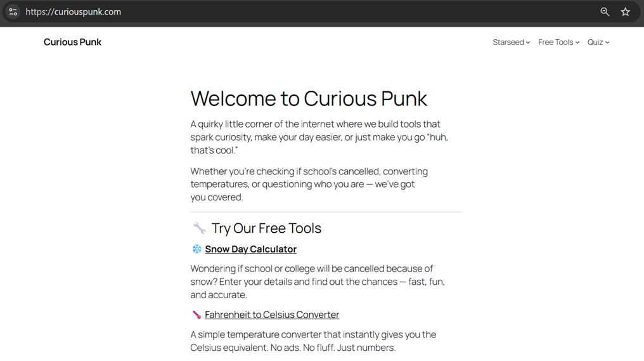Open the Starseed navigation menu item
Screen dimensions: 644x361
click(x=508, y=43)
